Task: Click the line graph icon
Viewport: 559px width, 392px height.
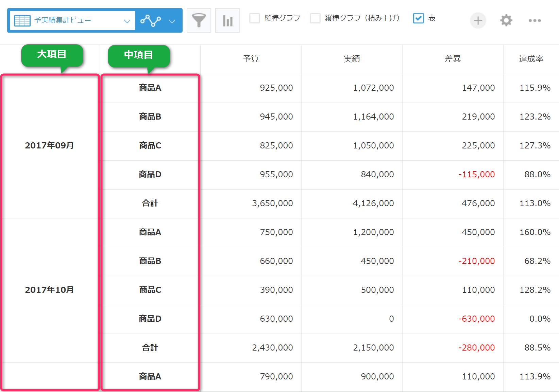Action: pyautogui.click(x=151, y=21)
